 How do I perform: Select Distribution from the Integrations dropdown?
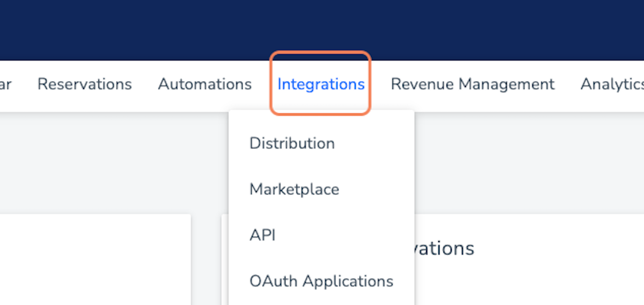coord(292,143)
